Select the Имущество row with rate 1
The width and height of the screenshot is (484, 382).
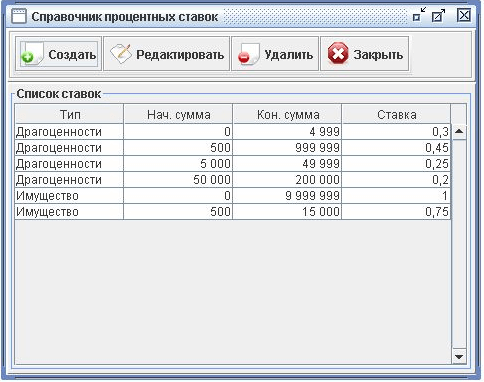(233, 196)
